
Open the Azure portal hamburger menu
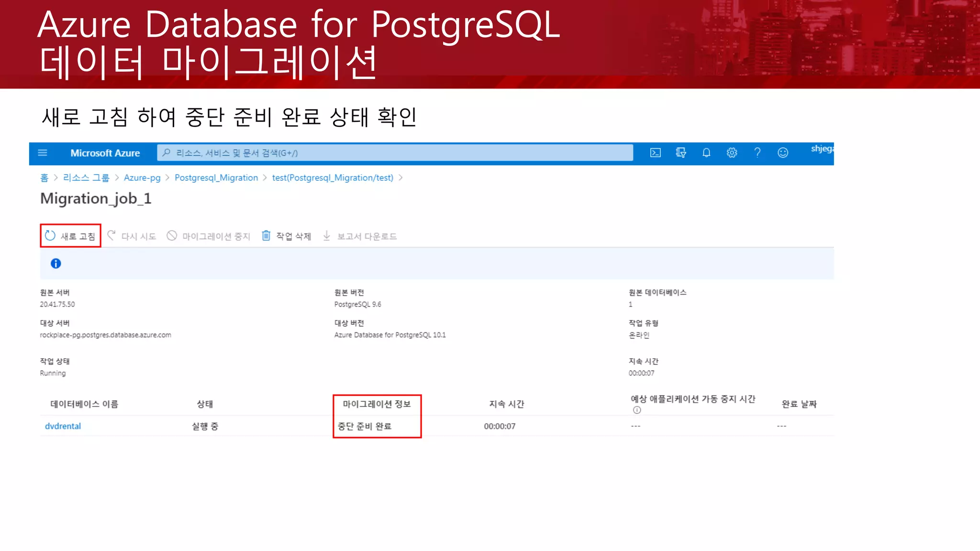point(43,153)
